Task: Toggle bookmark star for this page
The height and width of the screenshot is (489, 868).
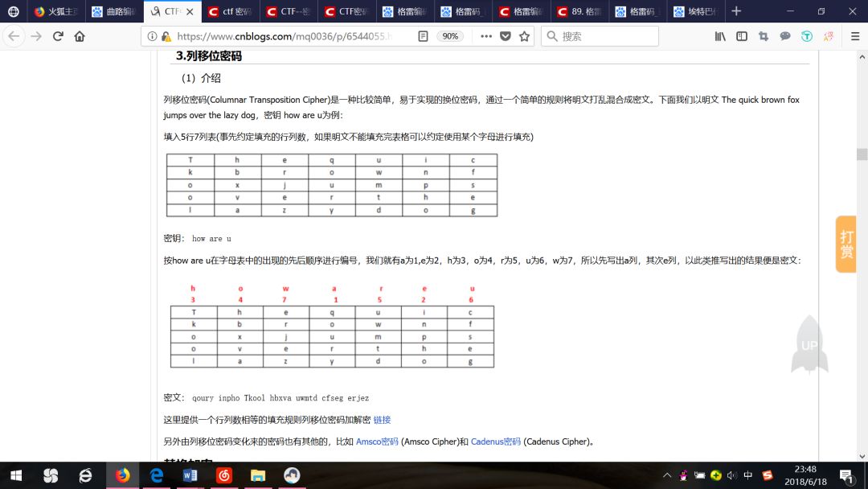Action: (523, 36)
